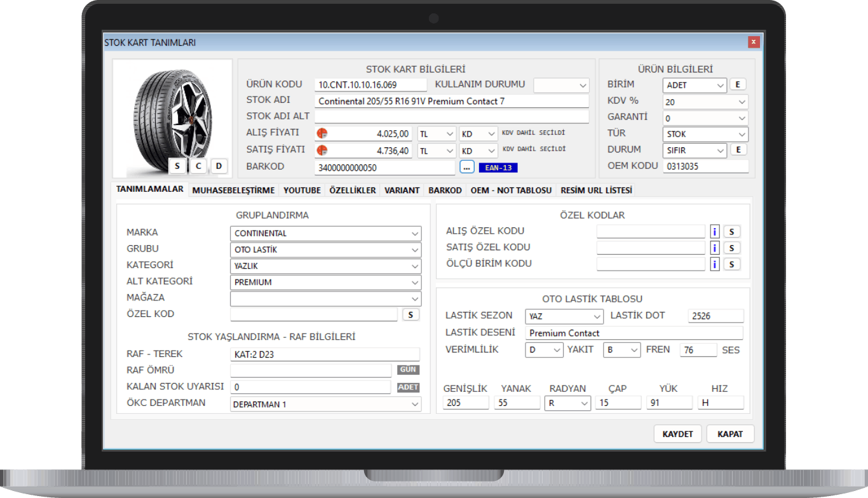Open the YAKIT dropdown showing B

click(621, 350)
